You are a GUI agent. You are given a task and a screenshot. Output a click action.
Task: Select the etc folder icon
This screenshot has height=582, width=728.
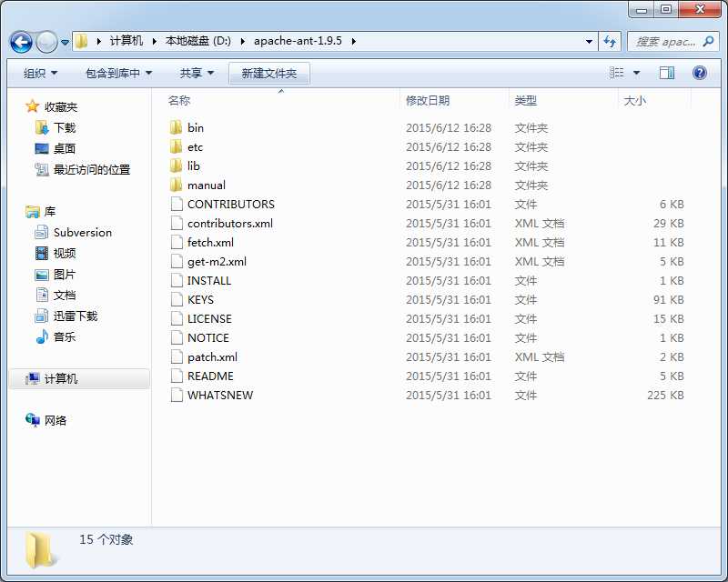pyautogui.click(x=176, y=146)
